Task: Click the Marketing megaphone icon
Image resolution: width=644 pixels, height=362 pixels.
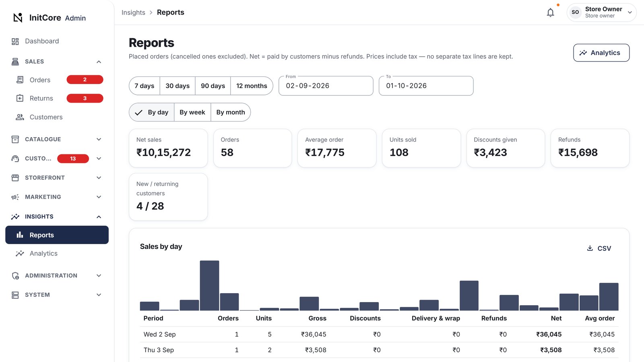Action: [15, 197]
